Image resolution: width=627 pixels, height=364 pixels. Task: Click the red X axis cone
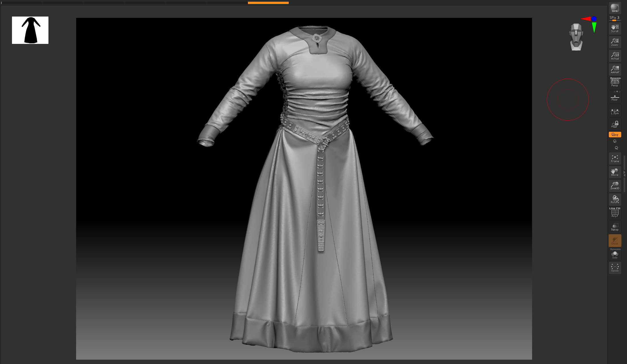(586, 19)
